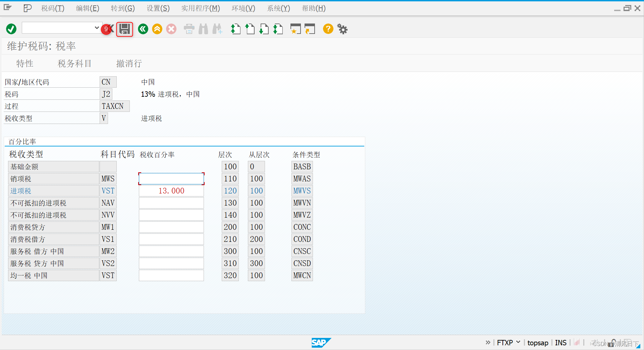Expand the status bar double-chevron

click(x=487, y=343)
